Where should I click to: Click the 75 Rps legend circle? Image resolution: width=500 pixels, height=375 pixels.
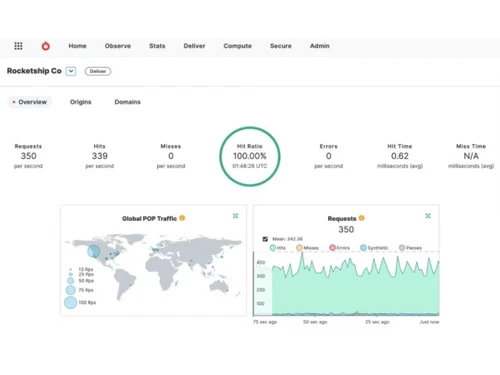[x=70, y=290]
